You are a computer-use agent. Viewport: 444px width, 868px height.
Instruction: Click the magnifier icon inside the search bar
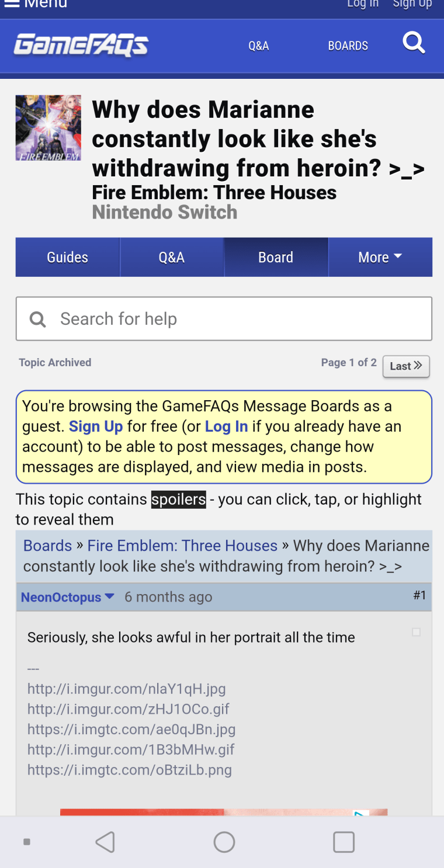coord(37,319)
